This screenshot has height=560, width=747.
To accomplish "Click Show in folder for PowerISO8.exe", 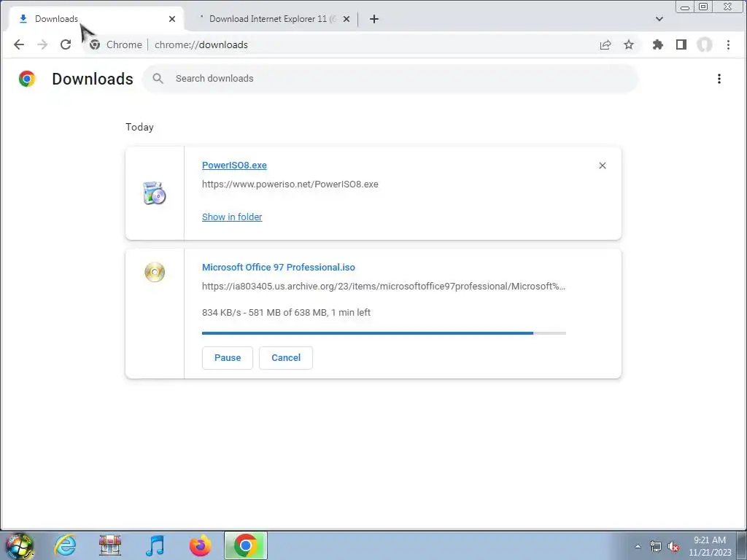I will click(x=232, y=217).
